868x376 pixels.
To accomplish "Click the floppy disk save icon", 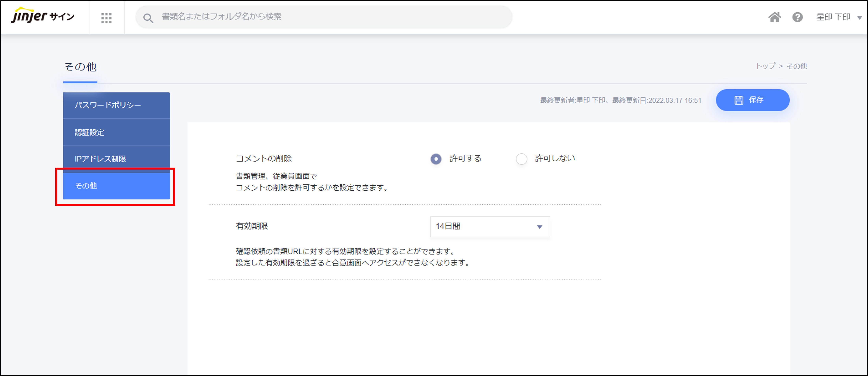I will pyautogui.click(x=739, y=100).
